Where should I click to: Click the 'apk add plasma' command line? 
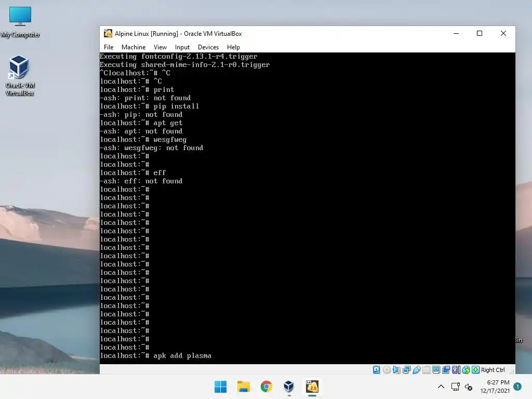[156, 355]
